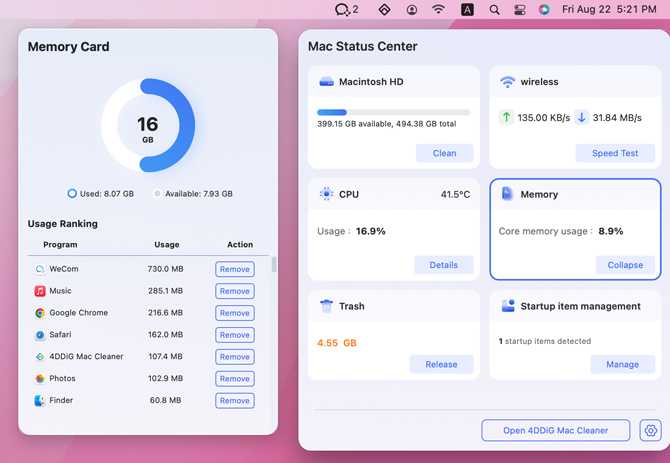Click the Trash bin icon
Viewport: 670px width, 463px height.
(326, 306)
